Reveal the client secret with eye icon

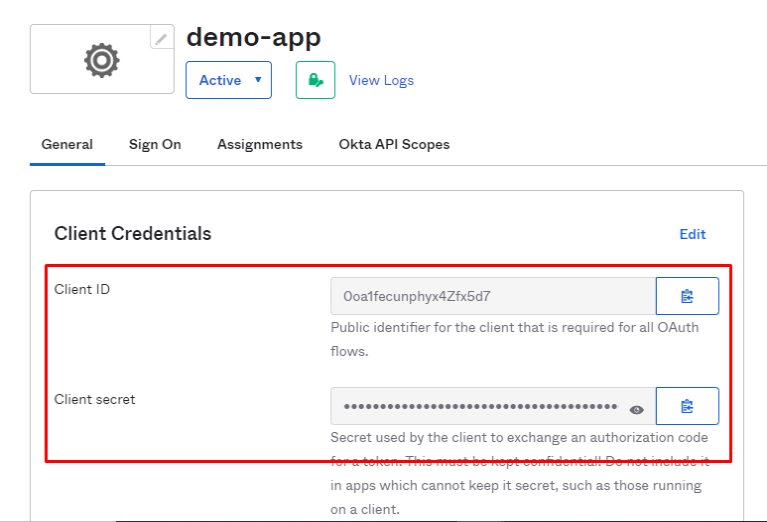click(x=637, y=409)
